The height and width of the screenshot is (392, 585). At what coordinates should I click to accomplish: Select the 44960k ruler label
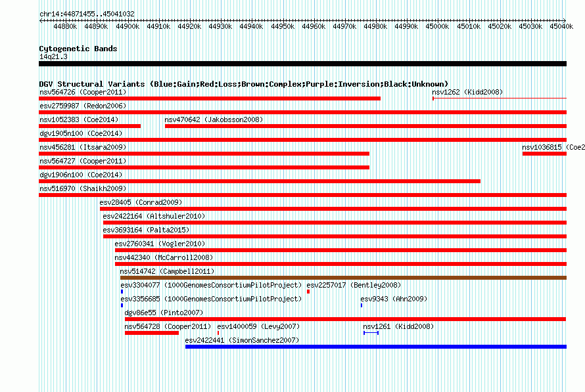click(x=314, y=26)
